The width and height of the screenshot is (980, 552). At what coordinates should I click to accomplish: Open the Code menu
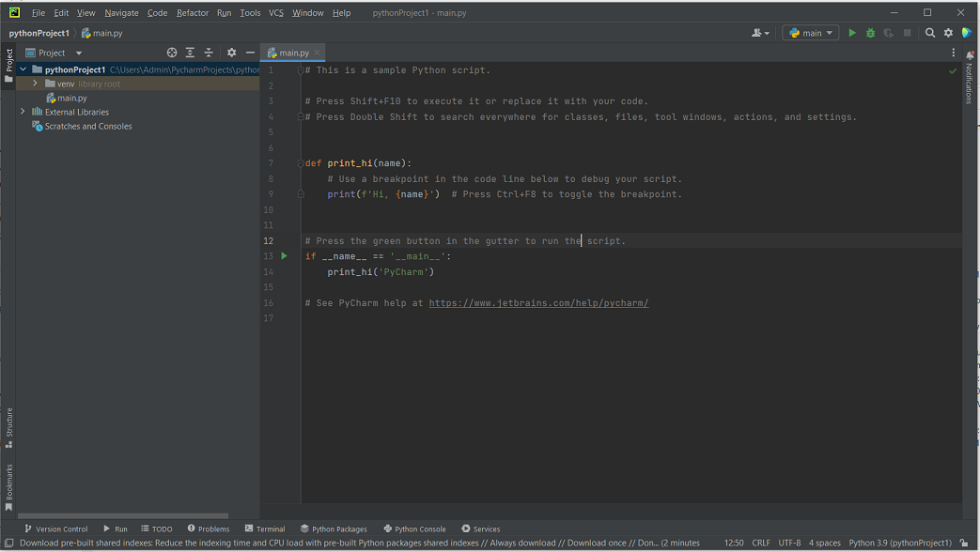click(x=157, y=13)
